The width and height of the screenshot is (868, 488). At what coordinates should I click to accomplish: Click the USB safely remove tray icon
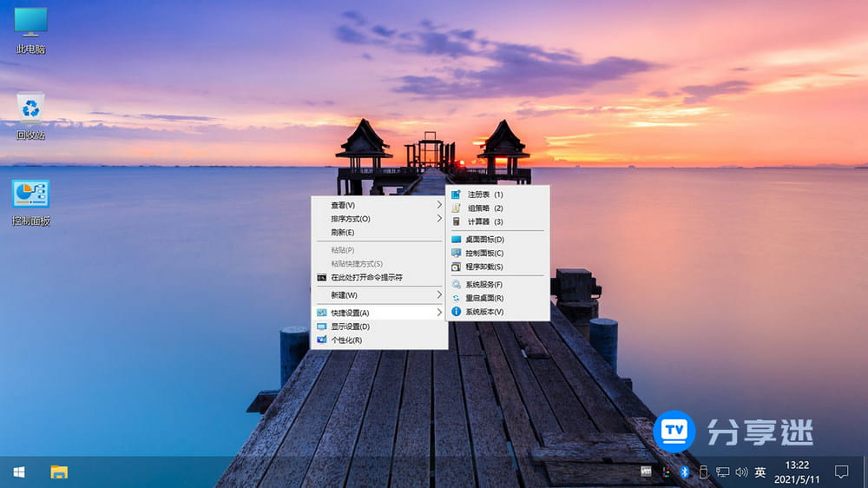(704, 472)
